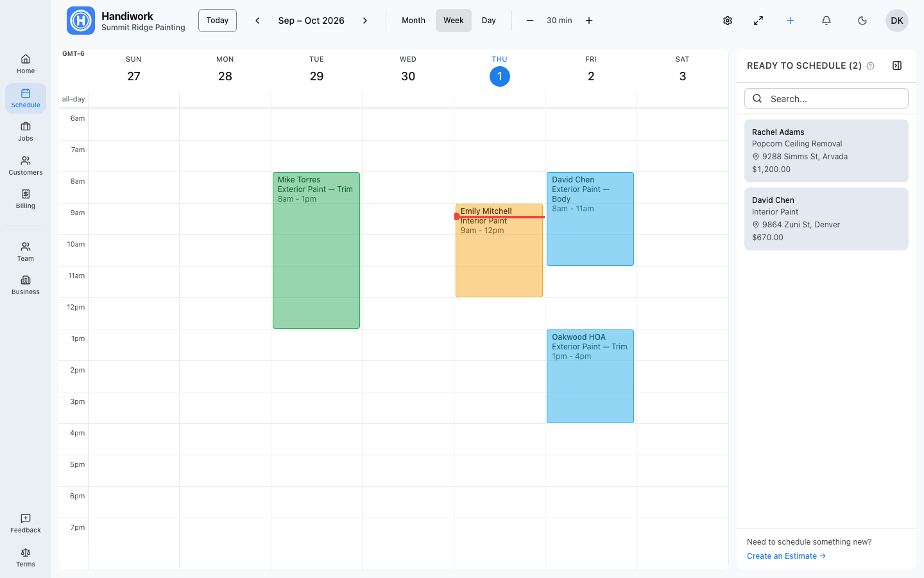This screenshot has width=924, height=578.
Task: Open the Schedule sidebar page
Action: tap(26, 98)
